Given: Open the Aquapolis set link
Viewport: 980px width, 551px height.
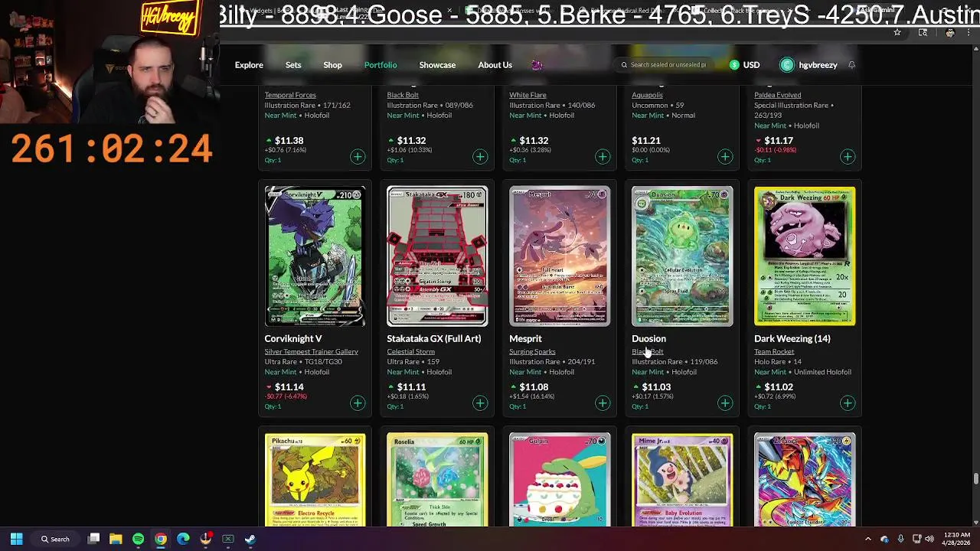Looking at the screenshot, I should click(x=647, y=95).
